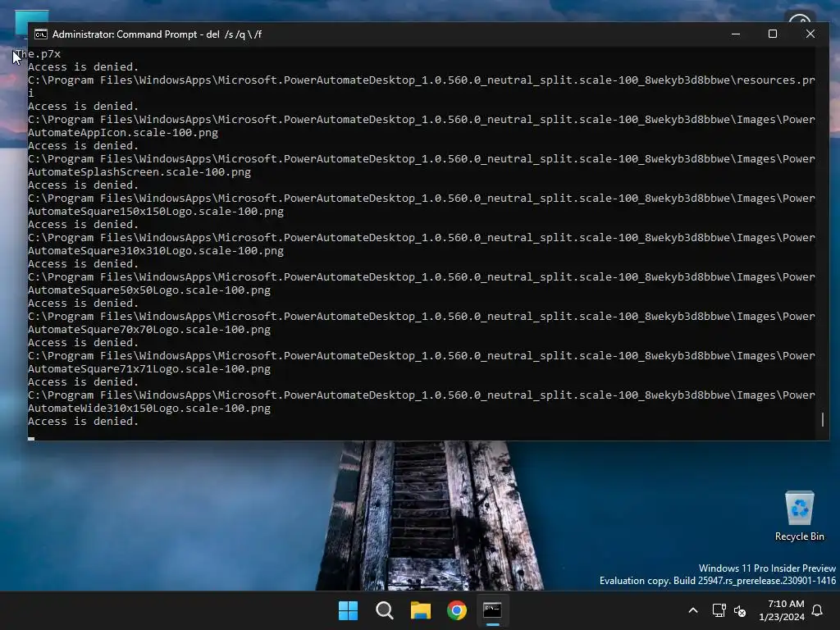Maximize the Command Prompt window
The width and height of the screenshot is (840, 630).
click(773, 34)
